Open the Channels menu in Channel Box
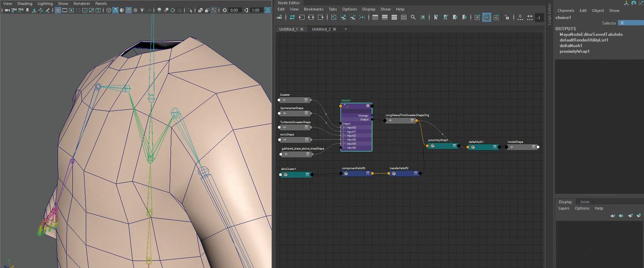The height and width of the screenshot is (268, 644). click(x=566, y=11)
